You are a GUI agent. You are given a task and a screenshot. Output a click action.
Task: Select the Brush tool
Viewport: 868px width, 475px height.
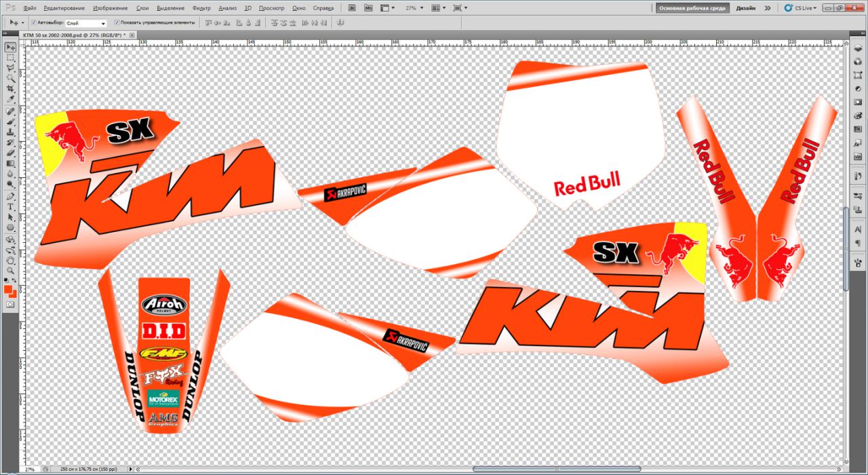click(x=10, y=121)
